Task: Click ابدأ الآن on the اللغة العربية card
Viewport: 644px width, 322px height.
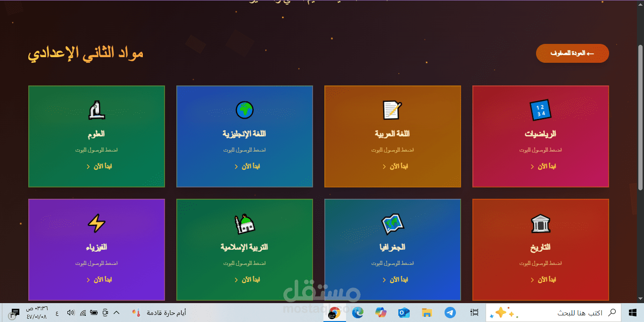Action: point(395,167)
